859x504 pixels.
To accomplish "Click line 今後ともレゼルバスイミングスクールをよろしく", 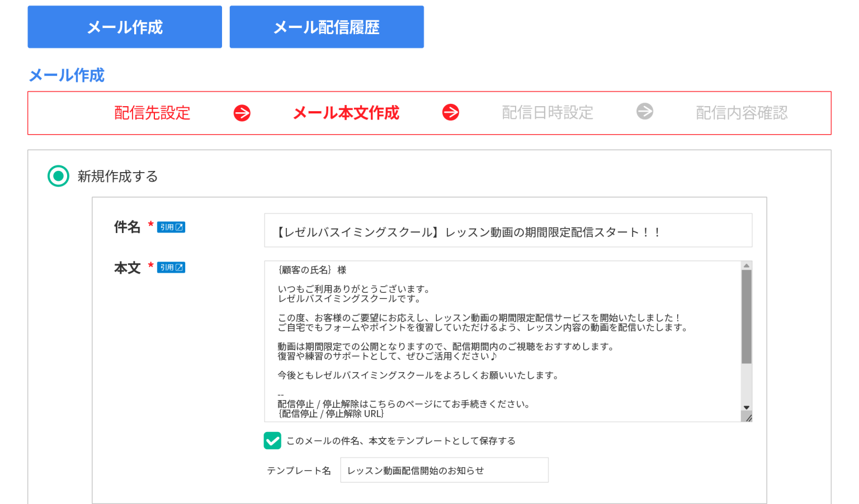I will 419,375.
